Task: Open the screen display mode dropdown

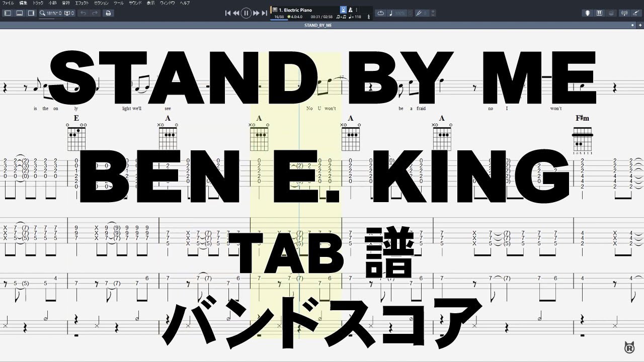Action: pyautogui.click(x=69, y=13)
